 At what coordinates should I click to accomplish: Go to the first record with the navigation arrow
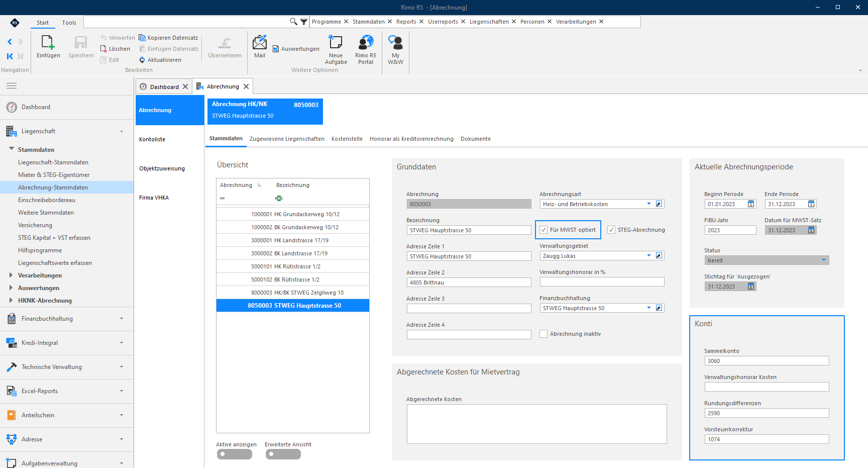point(10,56)
